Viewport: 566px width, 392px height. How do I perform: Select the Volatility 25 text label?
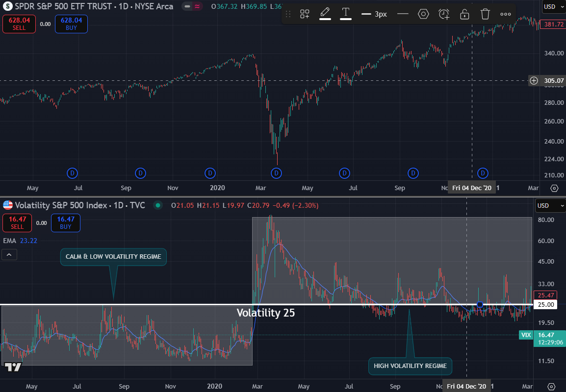[266, 313]
